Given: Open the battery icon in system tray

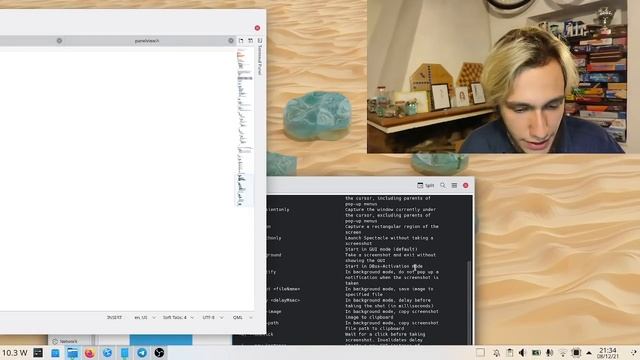Looking at the screenshot, I should (x=536, y=353).
